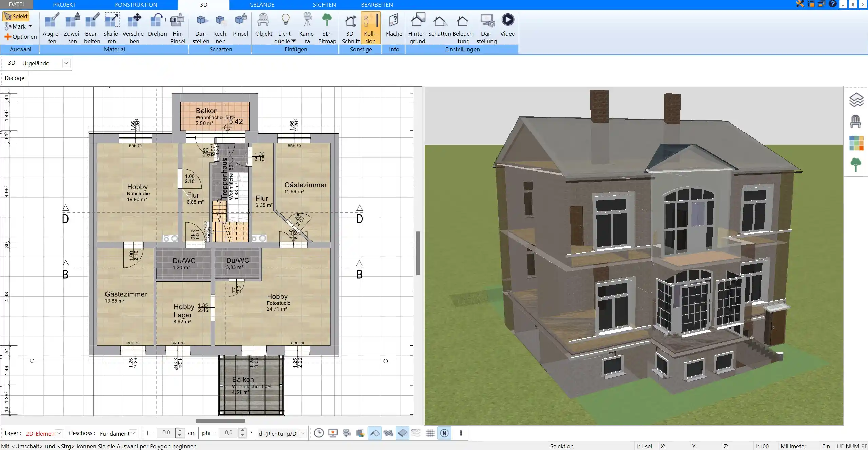Click the vertical scrollbar beside floor plan
The width and height of the screenshot is (868, 450).
tap(418, 253)
